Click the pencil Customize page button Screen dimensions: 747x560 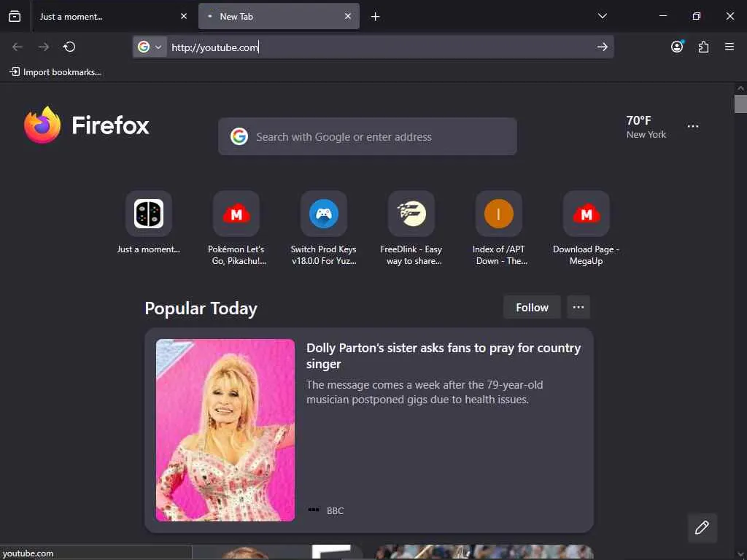pos(703,528)
